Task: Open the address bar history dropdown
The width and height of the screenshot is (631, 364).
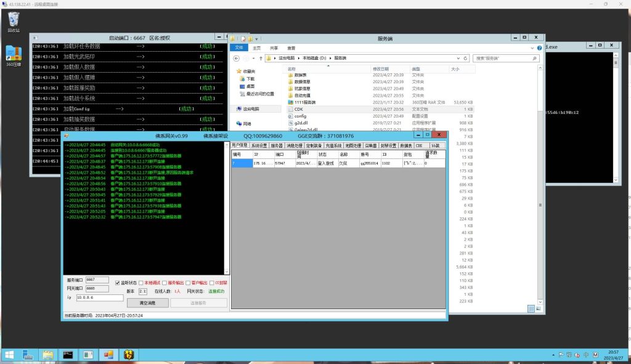Action: (x=459, y=58)
